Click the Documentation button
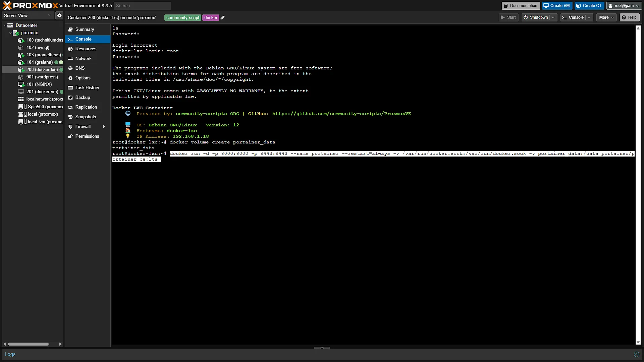 coord(521,6)
